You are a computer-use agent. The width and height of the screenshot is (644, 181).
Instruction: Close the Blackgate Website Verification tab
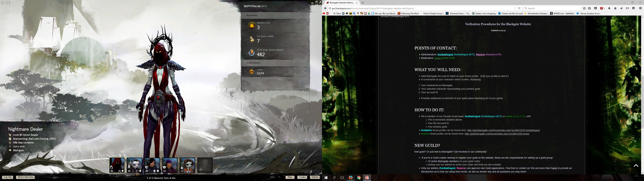click(x=357, y=3)
